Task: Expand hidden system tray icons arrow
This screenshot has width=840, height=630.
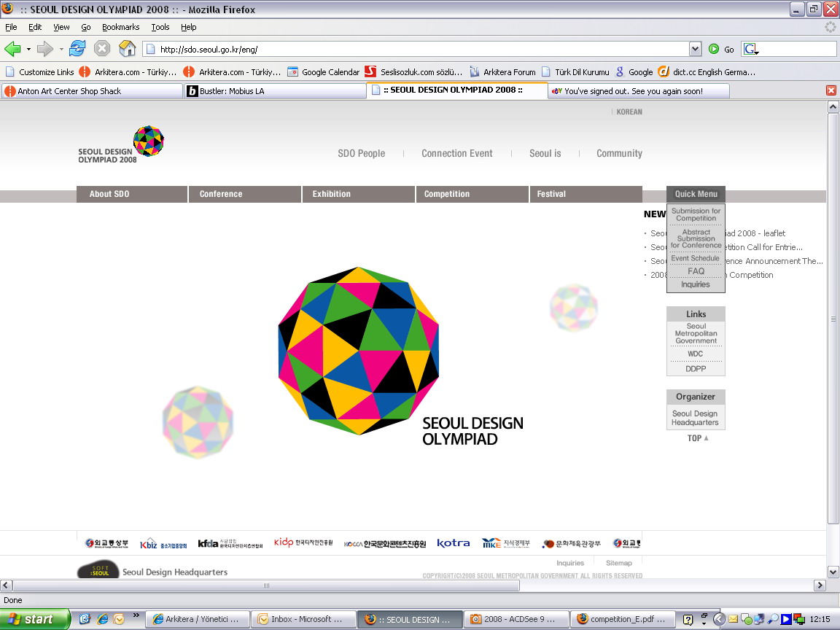Action: [x=719, y=619]
